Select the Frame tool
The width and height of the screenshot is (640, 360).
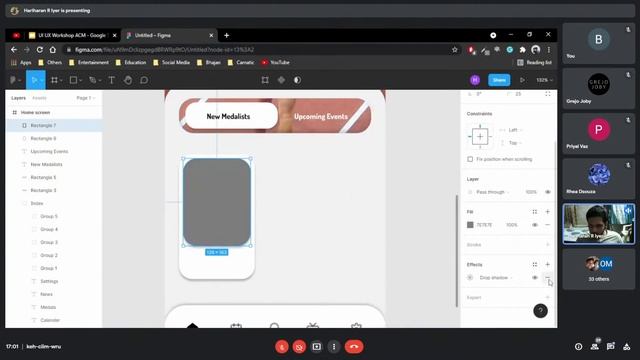pos(54,80)
